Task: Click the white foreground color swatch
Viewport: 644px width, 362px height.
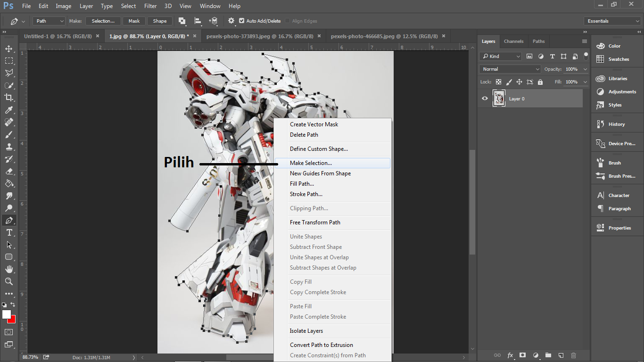Action: (6, 314)
